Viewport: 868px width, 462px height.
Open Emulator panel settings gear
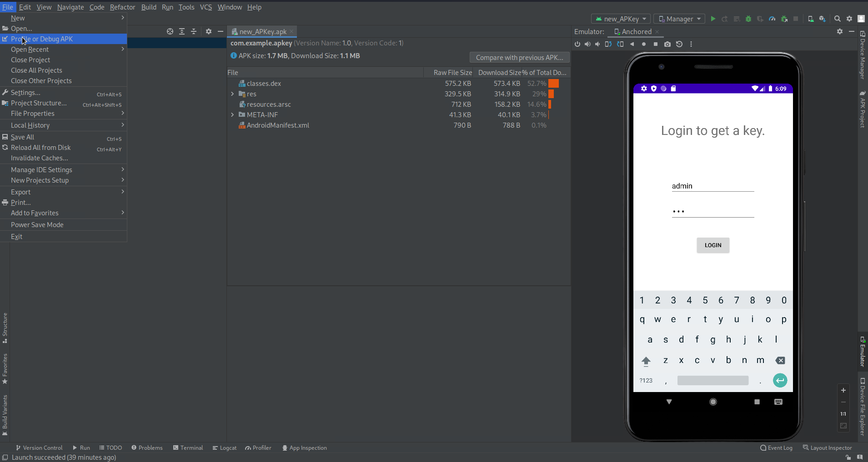coord(840,31)
